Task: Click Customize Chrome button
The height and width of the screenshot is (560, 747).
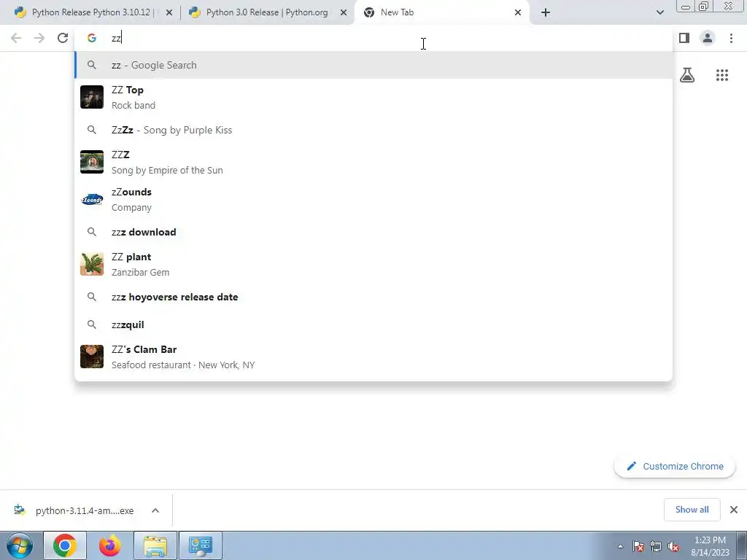Action: [675, 466]
